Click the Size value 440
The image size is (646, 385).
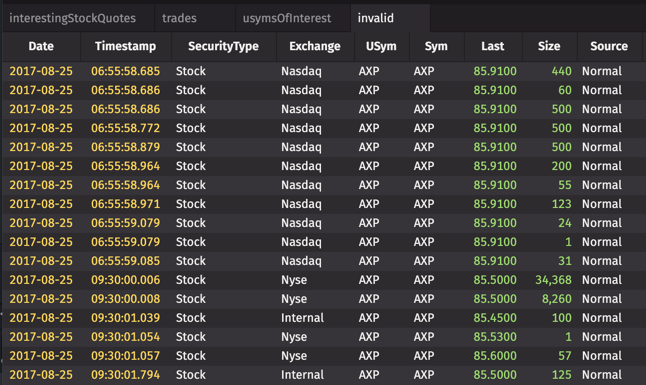click(561, 71)
